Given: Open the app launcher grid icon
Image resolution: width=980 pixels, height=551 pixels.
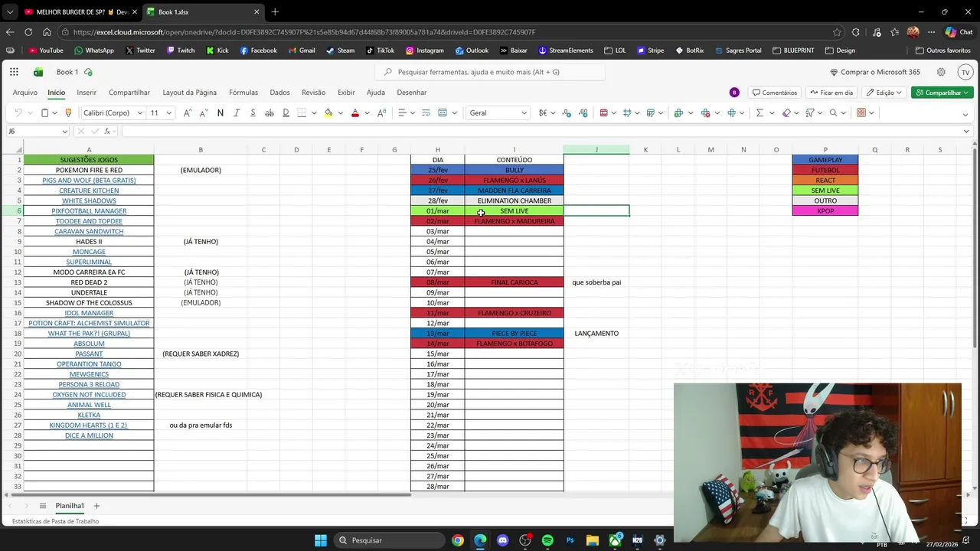Looking at the screenshot, I should point(15,72).
